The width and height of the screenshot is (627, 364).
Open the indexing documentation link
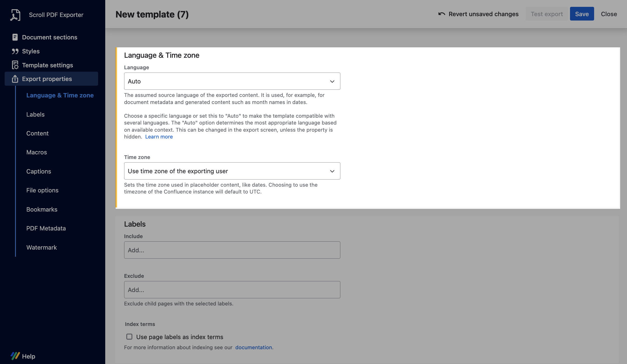pyautogui.click(x=253, y=347)
